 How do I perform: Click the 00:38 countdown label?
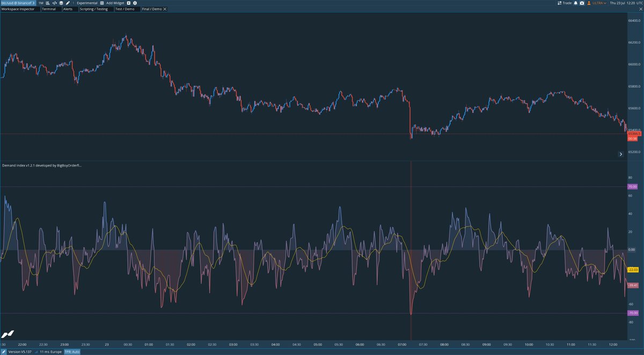(x=632, y=138)
